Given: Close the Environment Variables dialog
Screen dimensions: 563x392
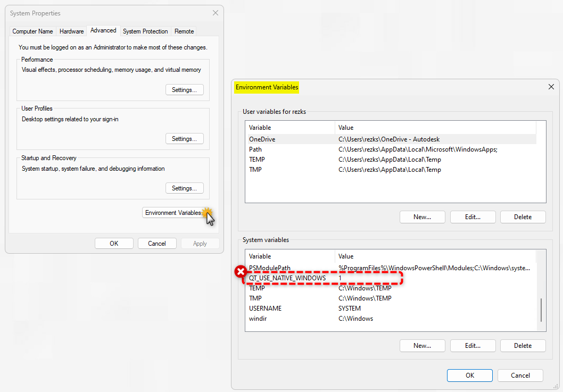Looking at the screenshot, I should 551,87.
